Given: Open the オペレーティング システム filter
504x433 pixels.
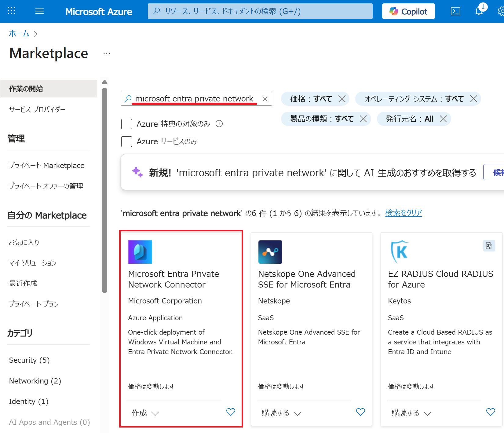Looking at the screenshot, I should (414, 99).
